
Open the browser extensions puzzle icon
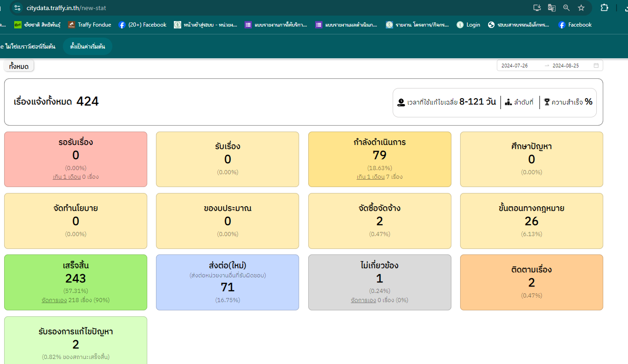pyautogui.click(x=605, y=8)
